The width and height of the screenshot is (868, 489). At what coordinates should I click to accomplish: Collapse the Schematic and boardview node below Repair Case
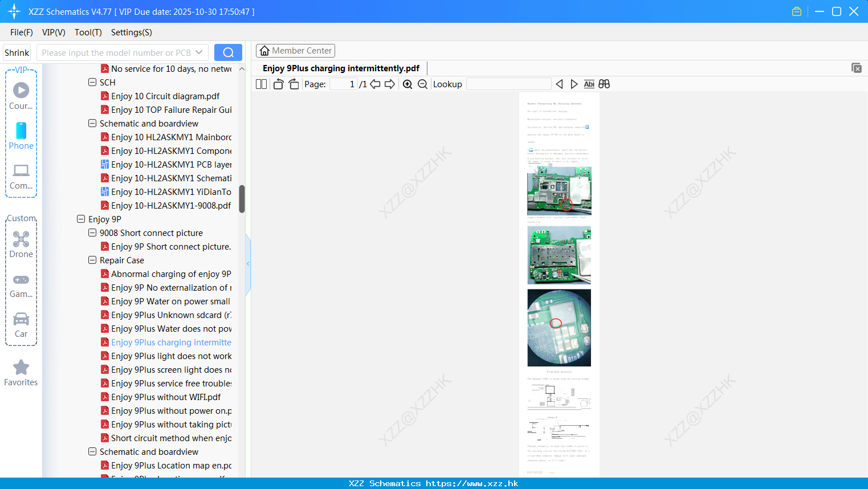click(x=92, y=451)
